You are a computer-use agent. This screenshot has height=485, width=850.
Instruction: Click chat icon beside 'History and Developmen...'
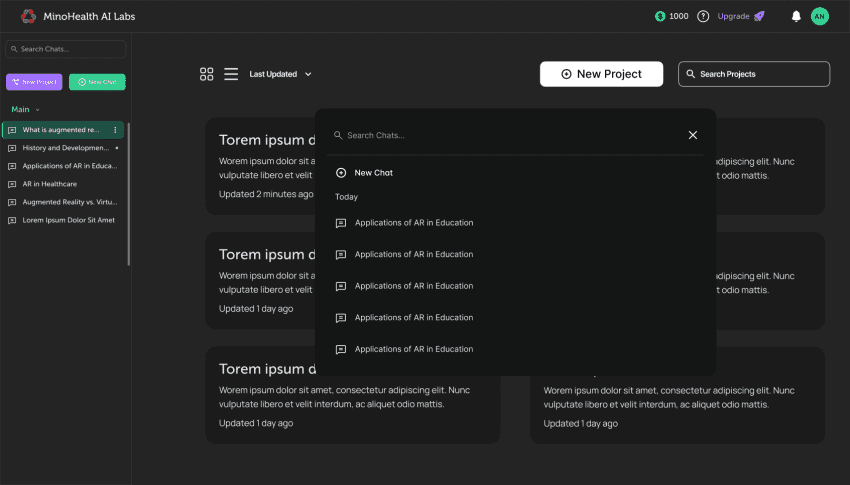pos(12,148)
